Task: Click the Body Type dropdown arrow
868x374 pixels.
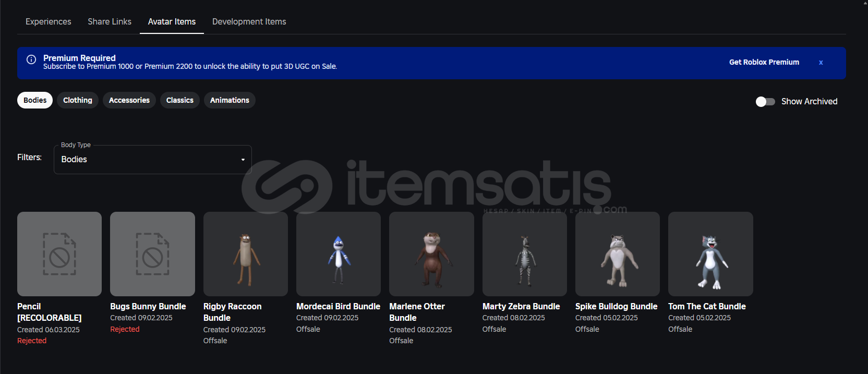Action: (x=243, y=160)
